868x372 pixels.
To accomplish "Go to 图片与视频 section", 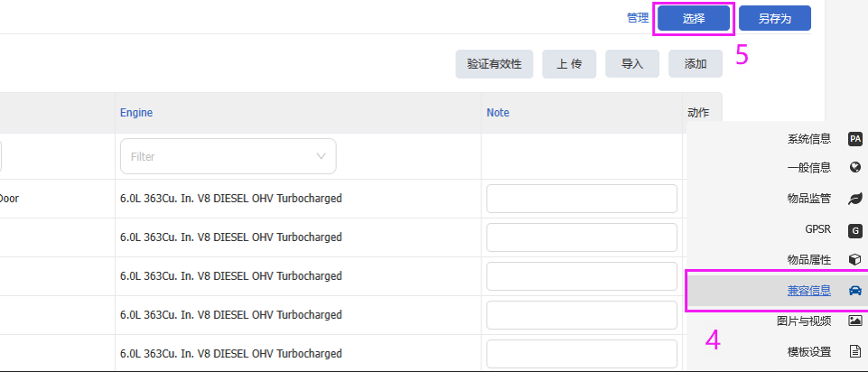I will (x=804, y=321).
